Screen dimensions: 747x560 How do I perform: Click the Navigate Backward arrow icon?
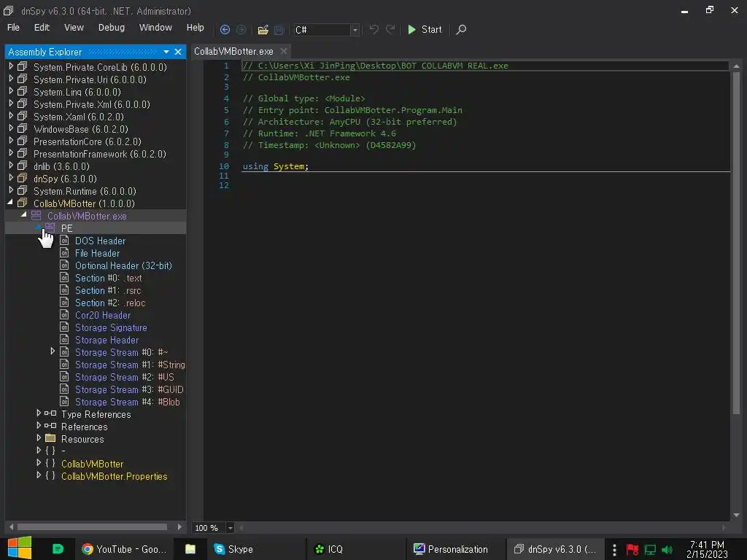point(225,29)
